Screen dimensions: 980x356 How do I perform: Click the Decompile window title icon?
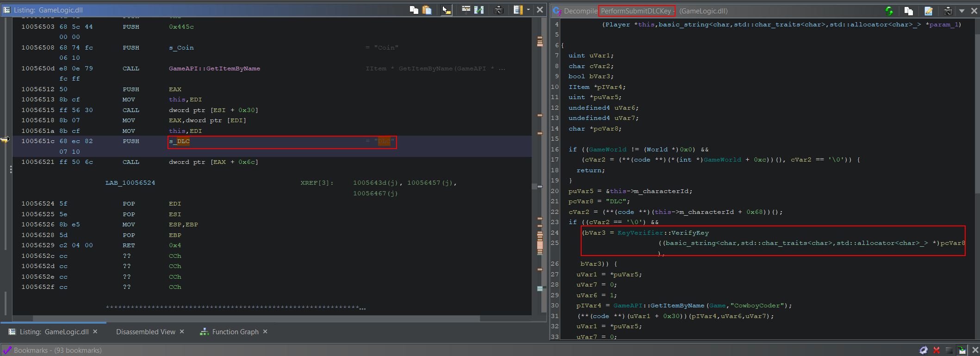coord(557,11)
